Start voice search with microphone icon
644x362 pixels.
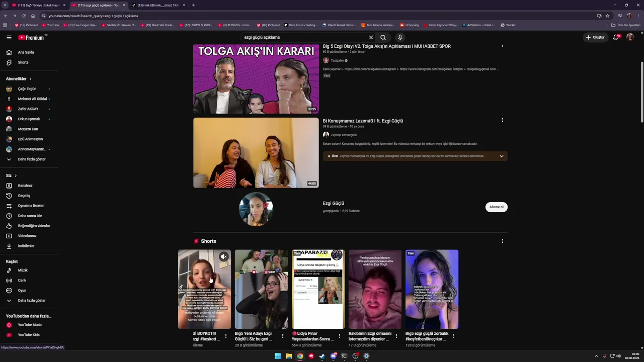(x=400, y=37)
